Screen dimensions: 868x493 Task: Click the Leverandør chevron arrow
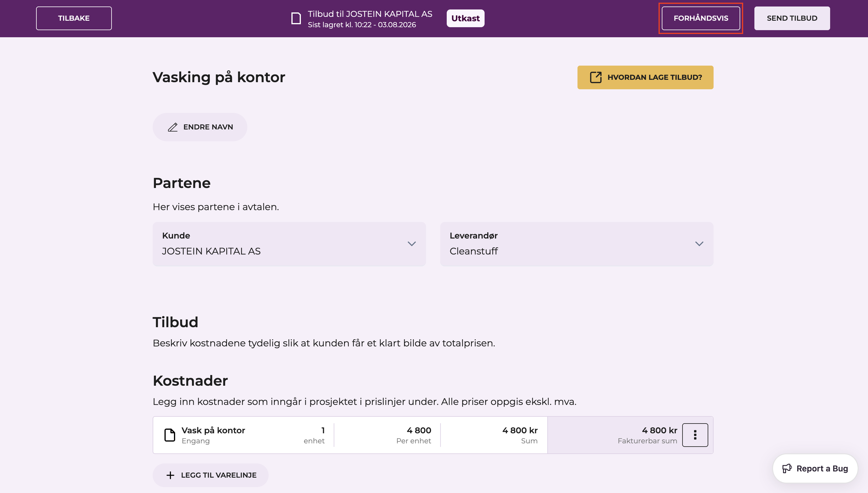tap(699, 244)
